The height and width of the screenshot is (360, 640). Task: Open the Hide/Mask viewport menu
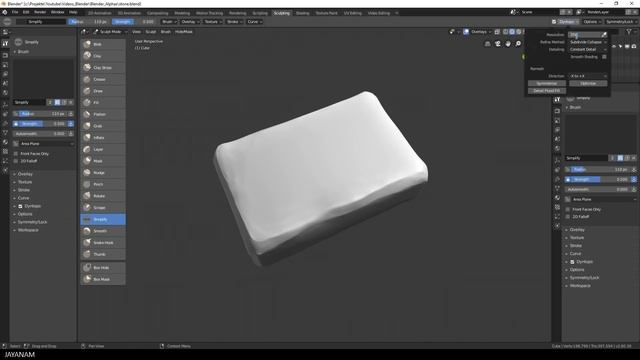(184, 32)
